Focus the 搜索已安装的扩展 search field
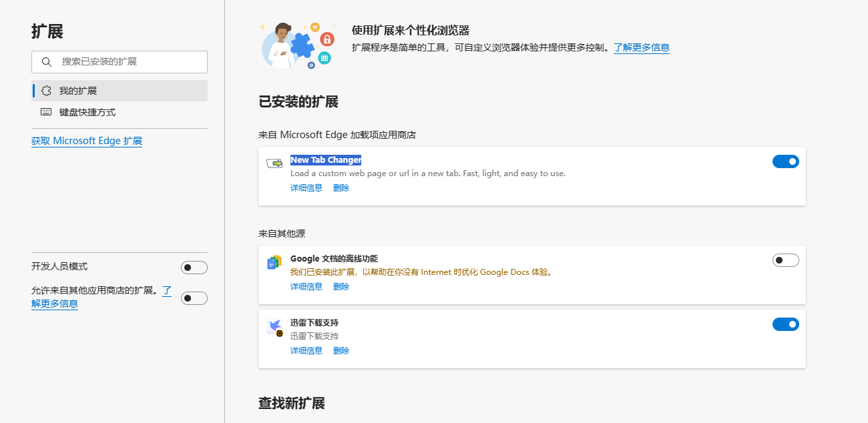 [x=120, y=62]
